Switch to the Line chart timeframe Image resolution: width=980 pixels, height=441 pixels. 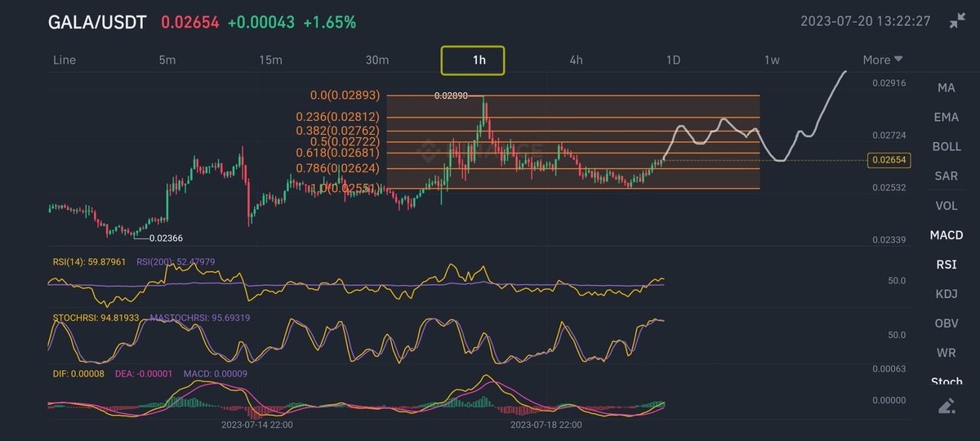click(65, 60)
